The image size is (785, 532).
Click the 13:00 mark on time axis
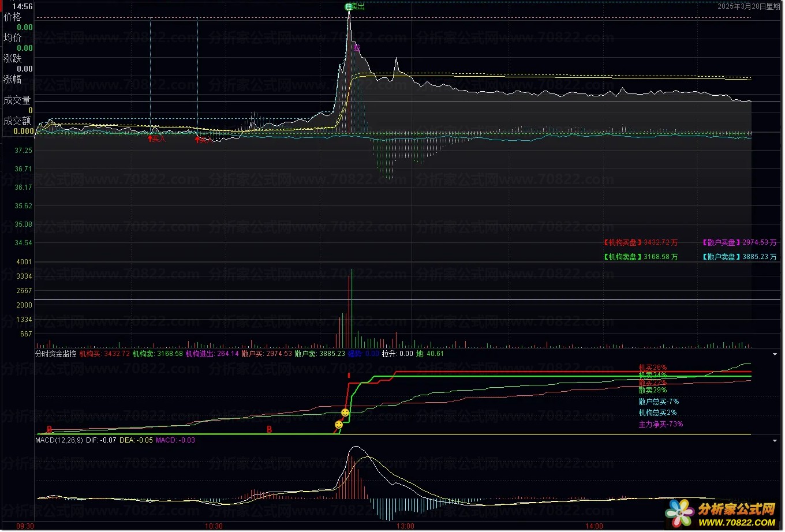pos(405,526)
